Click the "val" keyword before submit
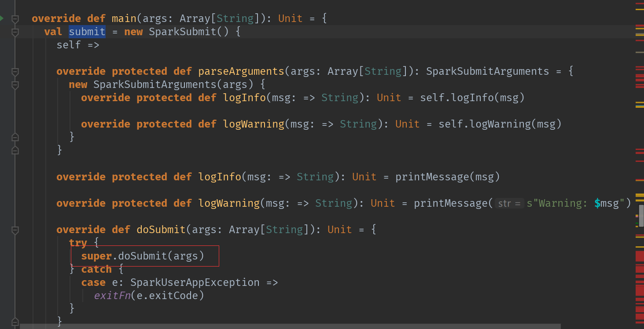644x329 pixels. 53,32
